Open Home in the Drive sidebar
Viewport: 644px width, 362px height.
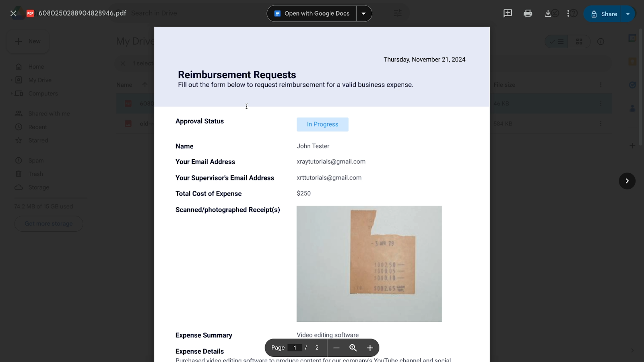tap(36, 67)
